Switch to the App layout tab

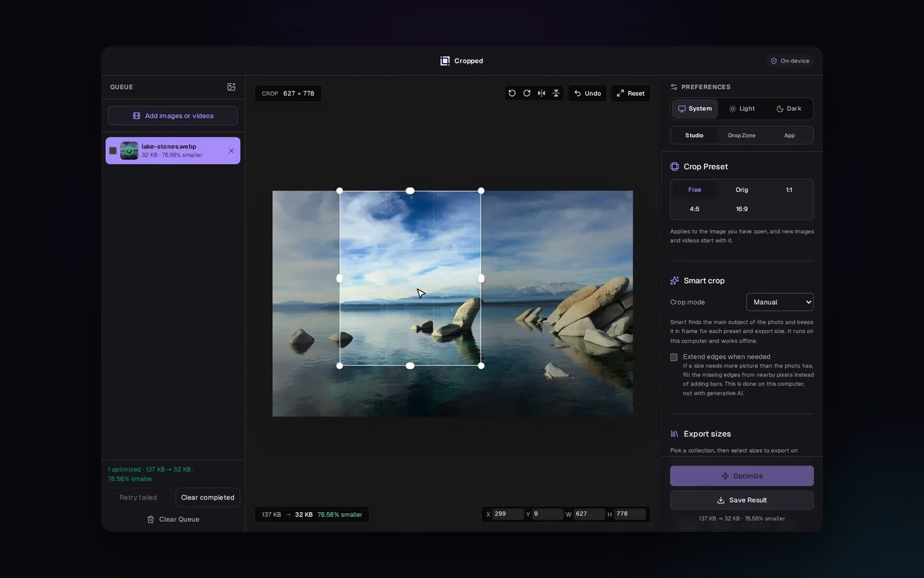coord(789,135)
